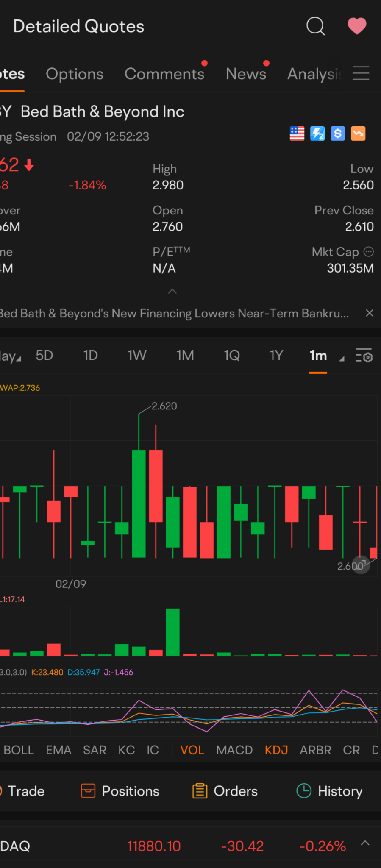Tap the High 2.980 value
381x868 pixels.
coord(168,185)
